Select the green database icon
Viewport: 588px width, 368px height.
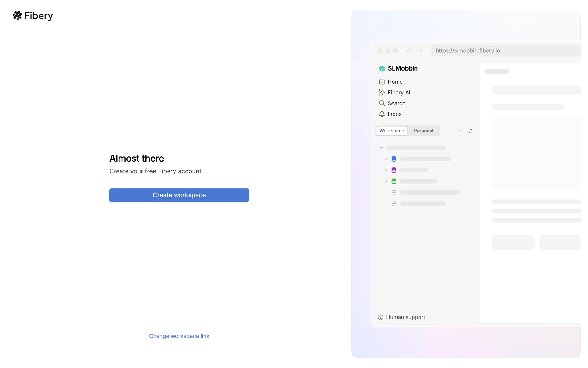tap(394, 181)
